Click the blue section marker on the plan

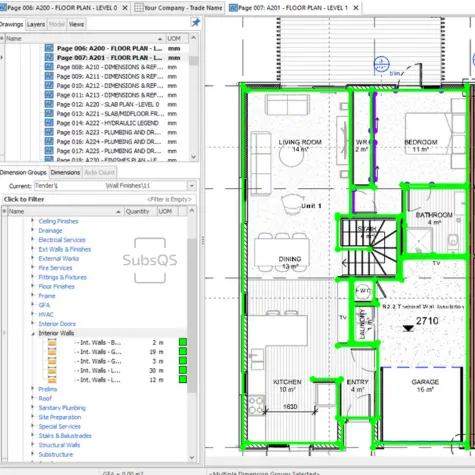coord(381,64)
